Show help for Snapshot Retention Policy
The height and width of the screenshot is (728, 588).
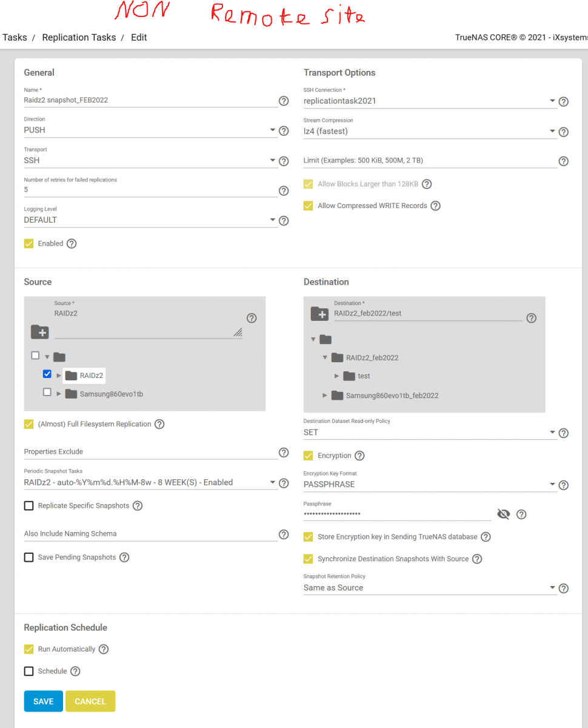(x=563, y=588)
